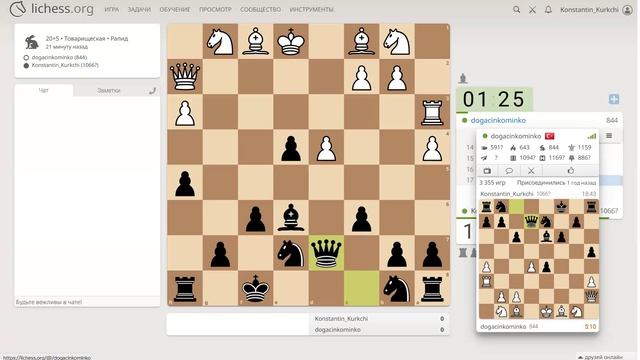This screenshot has width=640, height=360.
Task: Open the user avatar profile icon
Action: tap(627, 10)
